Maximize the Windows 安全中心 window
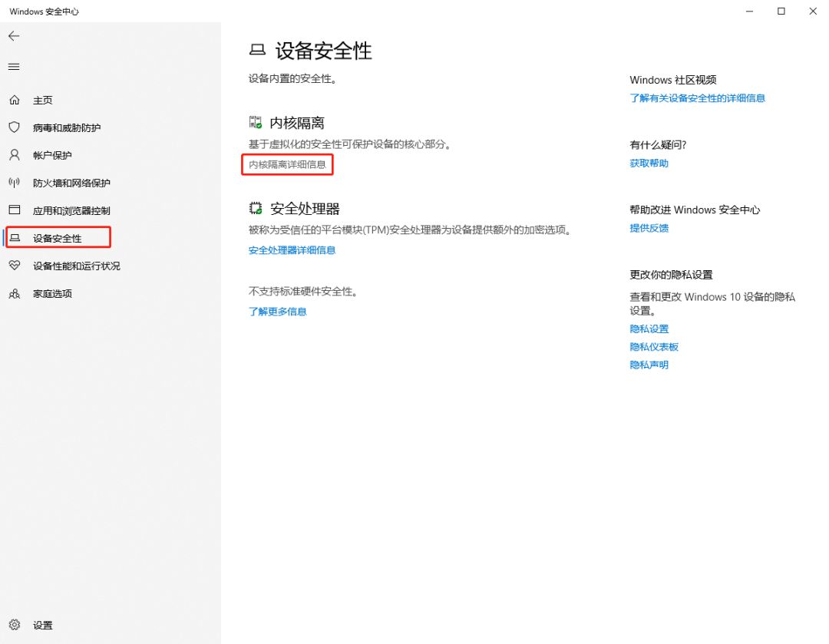829x644 pixels. tap(781, 11)
